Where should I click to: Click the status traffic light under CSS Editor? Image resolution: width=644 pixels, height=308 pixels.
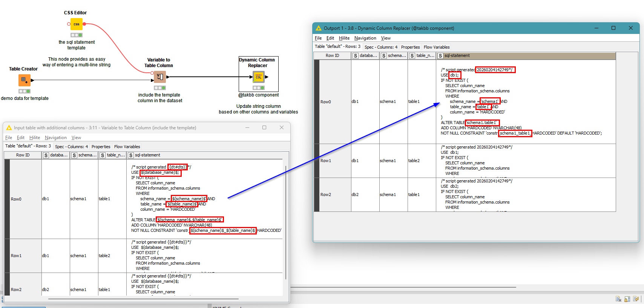pos(77,35)
